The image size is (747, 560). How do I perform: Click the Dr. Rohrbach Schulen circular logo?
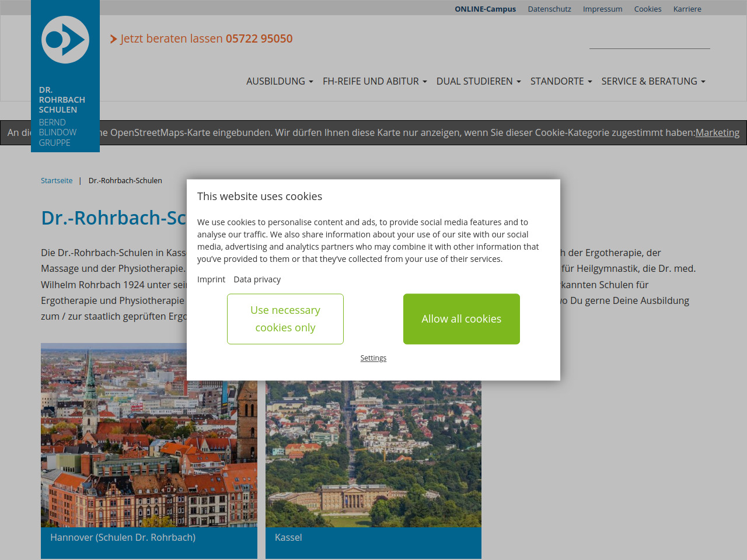click(x=65, y=40)
